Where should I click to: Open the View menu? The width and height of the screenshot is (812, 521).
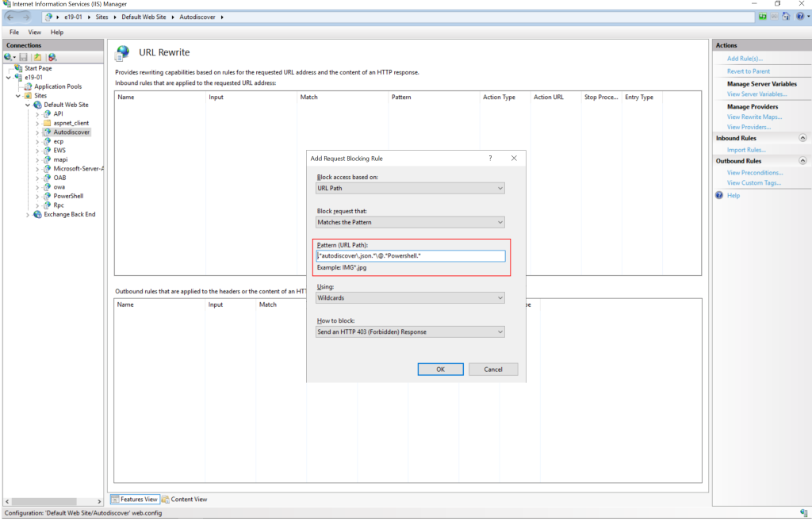(x=35, y=33)
